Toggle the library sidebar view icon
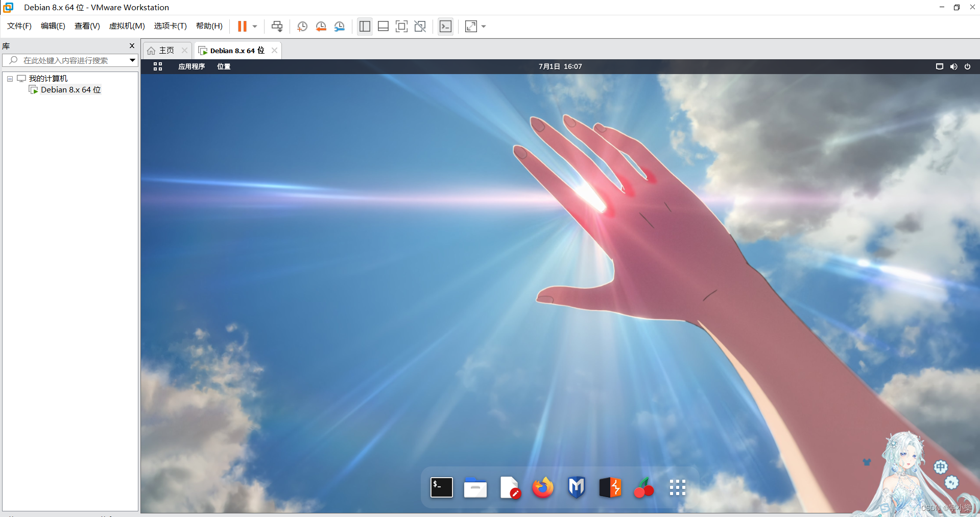Screen dimensions: 980x517 (365, 26)
